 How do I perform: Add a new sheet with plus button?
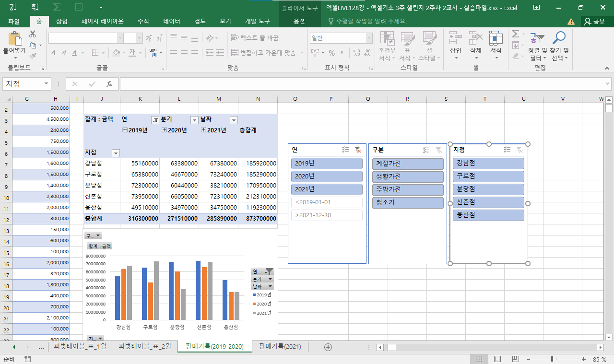click(328, 347)
